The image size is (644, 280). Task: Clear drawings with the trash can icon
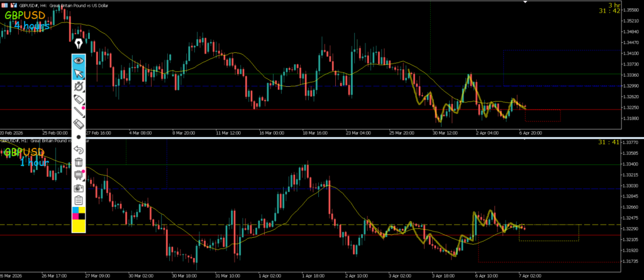point(79,162)
